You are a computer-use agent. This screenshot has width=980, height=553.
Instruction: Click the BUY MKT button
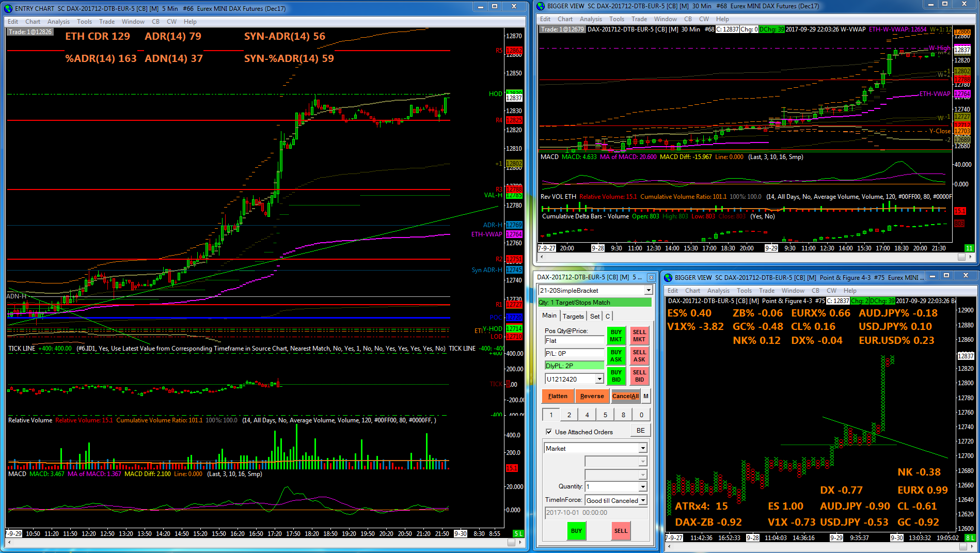[x=616, y=336]
